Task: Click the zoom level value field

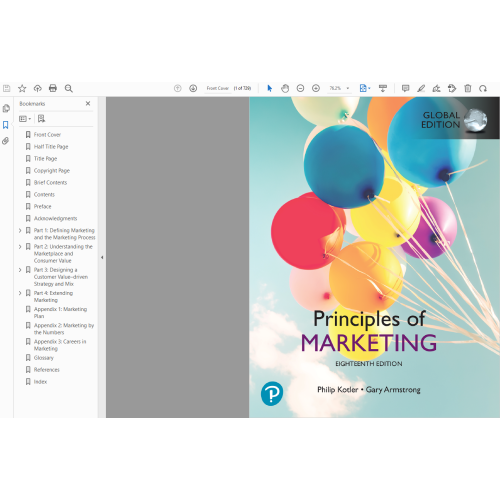Action: click(x=335, y=88)
